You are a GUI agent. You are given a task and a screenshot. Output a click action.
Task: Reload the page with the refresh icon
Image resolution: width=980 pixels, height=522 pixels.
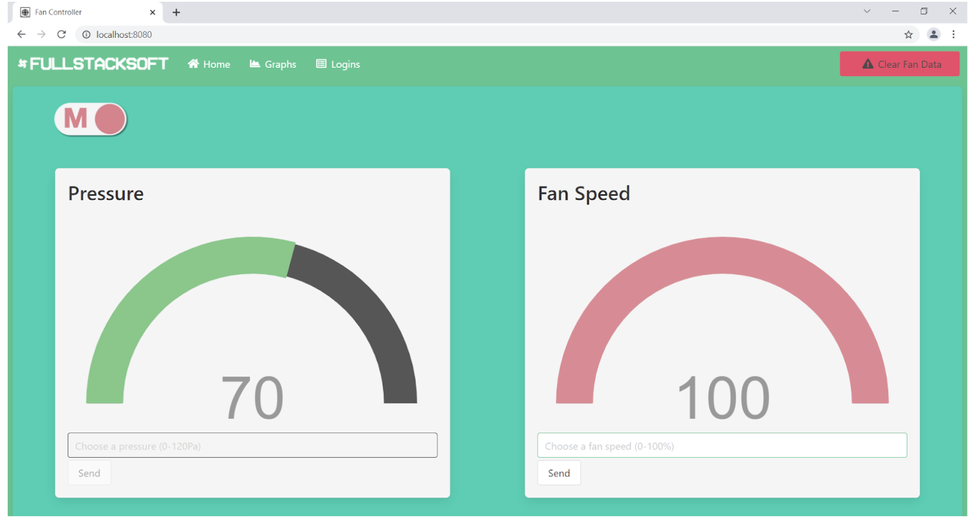pos(61,34)
